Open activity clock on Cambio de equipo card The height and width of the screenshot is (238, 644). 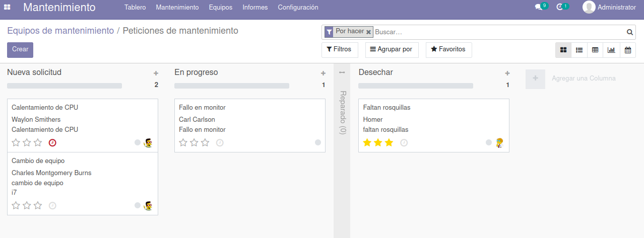point(52,205)
